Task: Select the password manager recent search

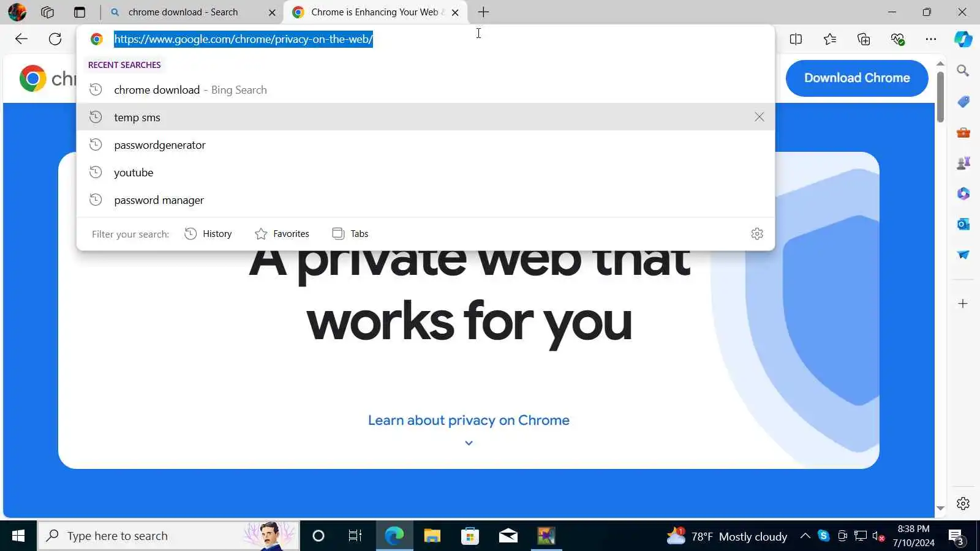Action: (426, 200)
